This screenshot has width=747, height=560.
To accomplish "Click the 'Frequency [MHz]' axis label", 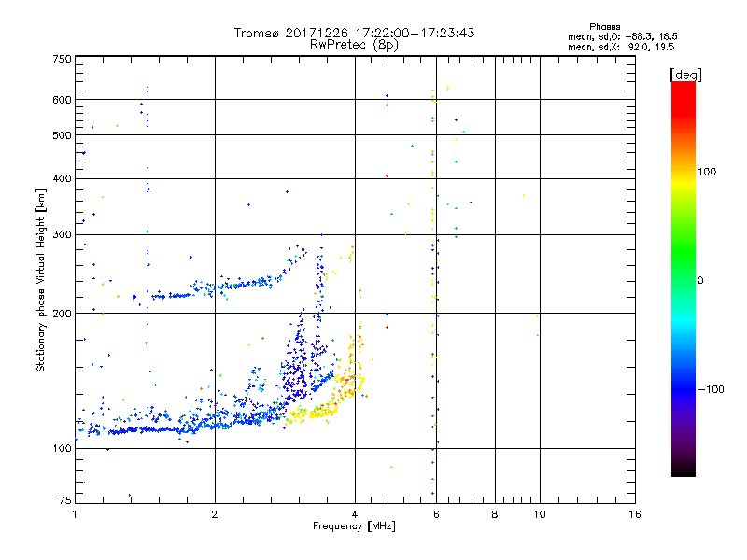I will point(354,526).
